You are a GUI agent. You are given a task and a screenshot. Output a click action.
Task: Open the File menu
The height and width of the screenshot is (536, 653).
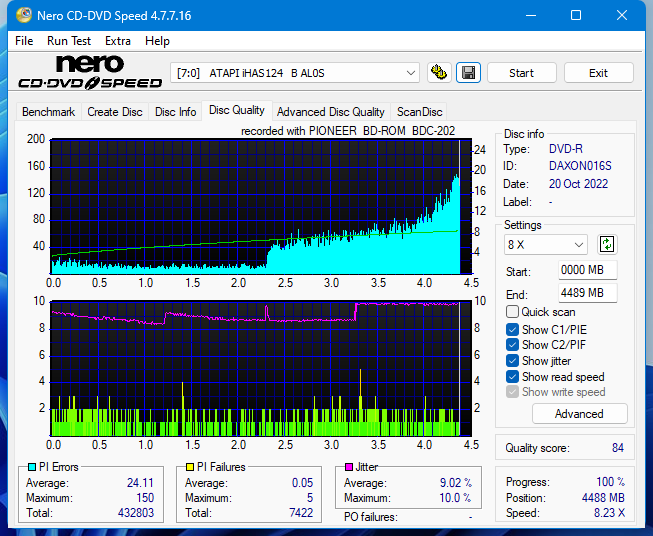[x=24, y=41]
